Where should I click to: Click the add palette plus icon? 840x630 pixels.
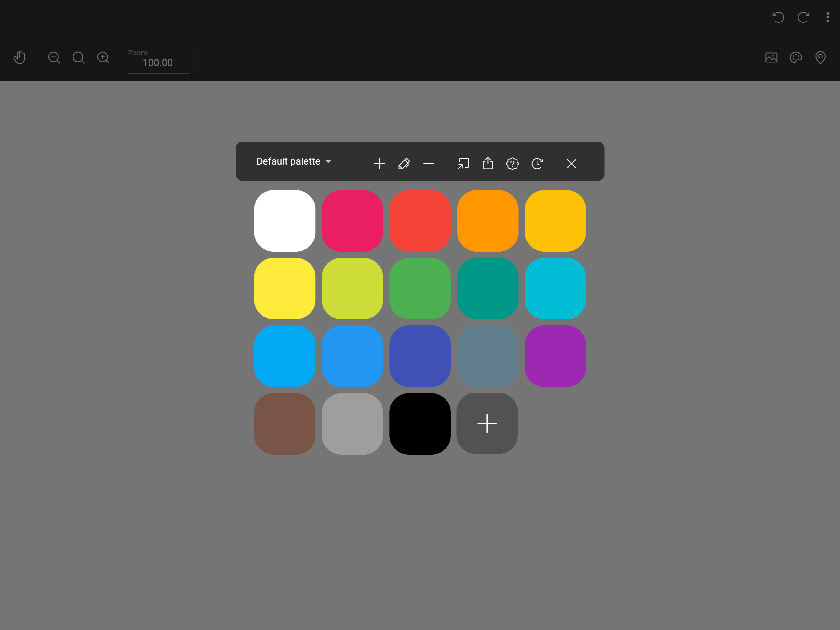[379, 164]
